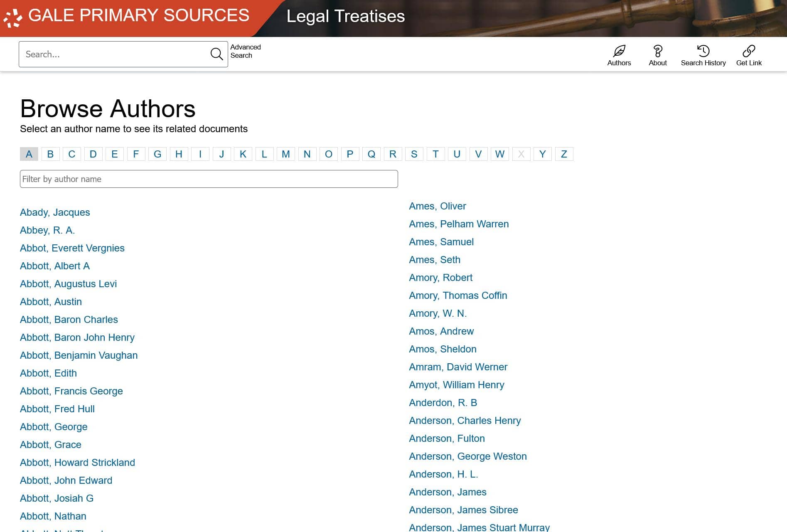Open Advanced Search

pos(246,51)
